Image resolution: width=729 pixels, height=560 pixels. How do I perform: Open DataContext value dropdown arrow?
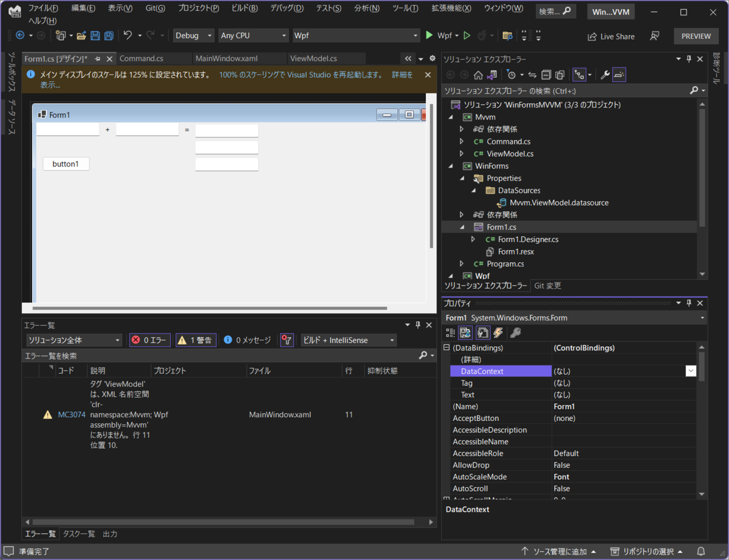691,371
